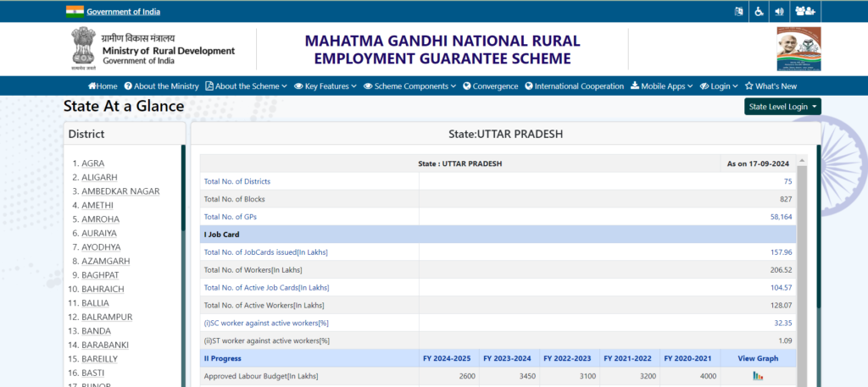Image resolution: width=868 pixels, height=387 pixels.
Task: Expand the Login dropdown in navigation
Action: [x=719, y=86]
